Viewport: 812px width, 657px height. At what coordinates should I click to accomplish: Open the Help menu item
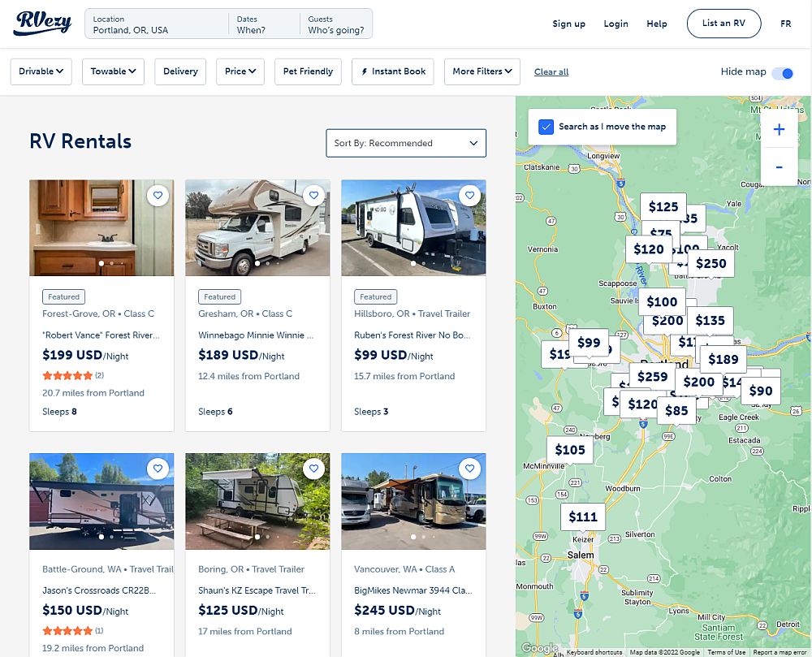[x=657, y=24]
